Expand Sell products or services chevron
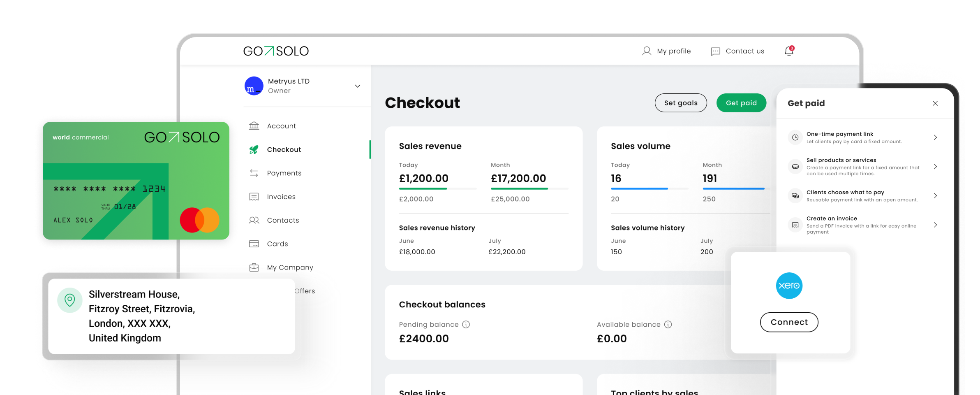The width and height of the screenshot is (980, 395). click(935, 167)
